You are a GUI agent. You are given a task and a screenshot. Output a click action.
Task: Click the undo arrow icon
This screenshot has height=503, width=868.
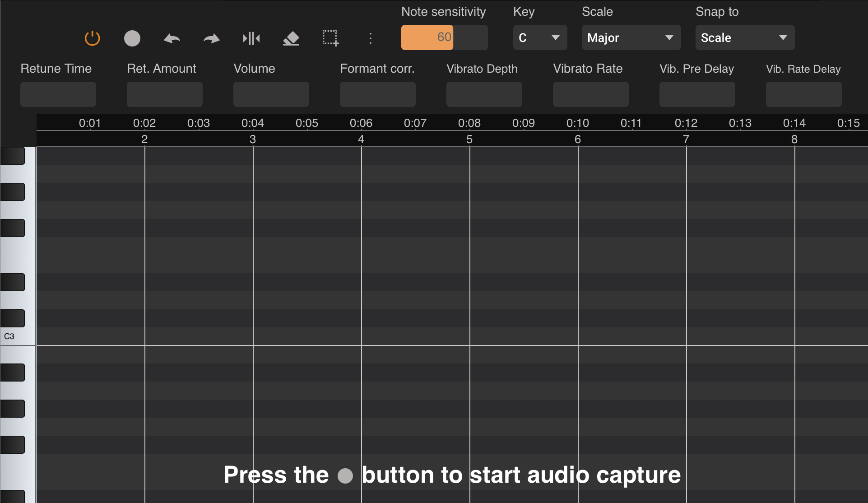172,38
